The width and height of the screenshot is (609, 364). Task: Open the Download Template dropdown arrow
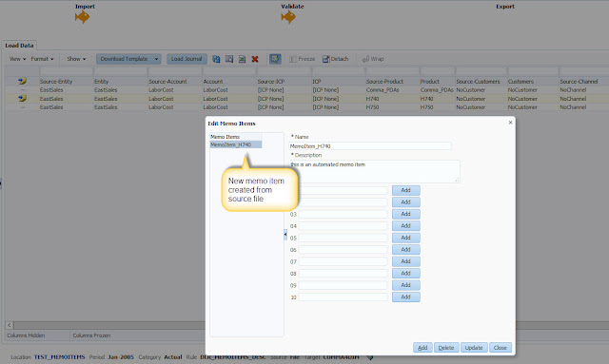pos(156,59)
